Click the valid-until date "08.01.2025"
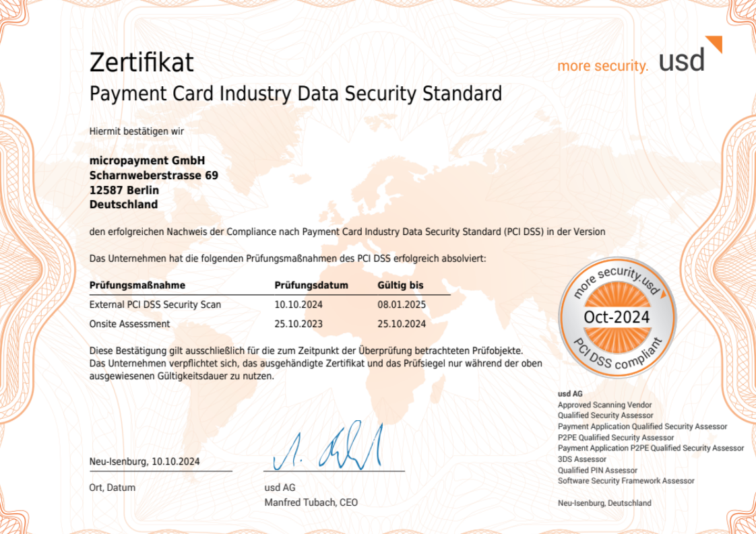Image resolution: width=756 pixels, height=534 pixels. [x=402, y=304]
